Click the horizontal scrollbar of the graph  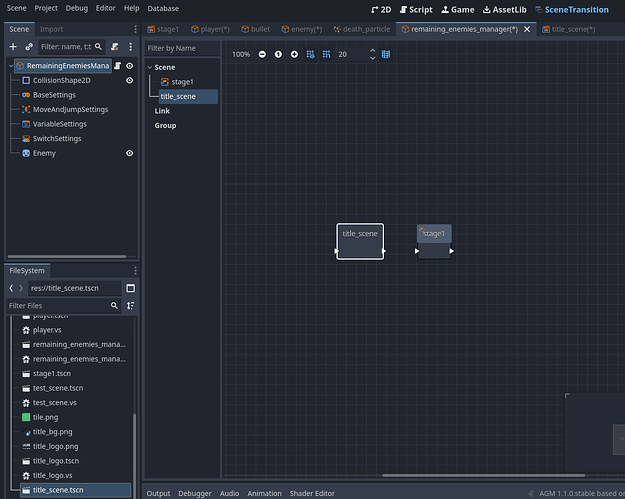[484, 475]
